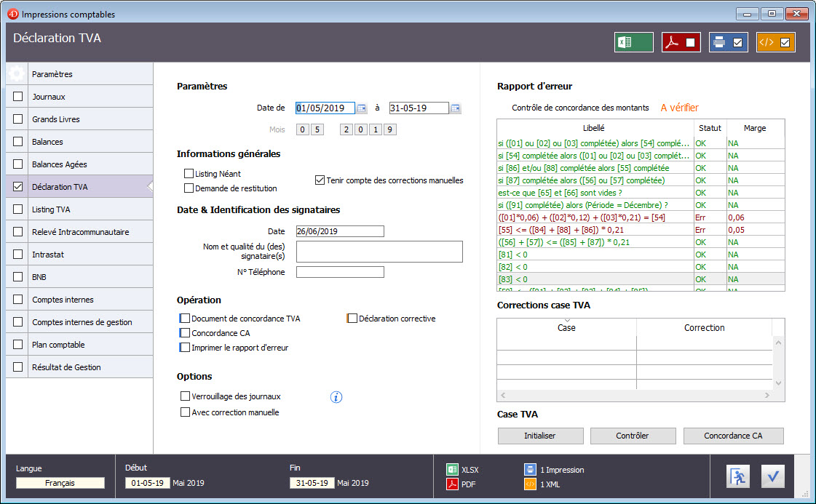Viewport: 816px width, 504px height.
Task: Click the Langue field showing Français
Action: [60, 483]
